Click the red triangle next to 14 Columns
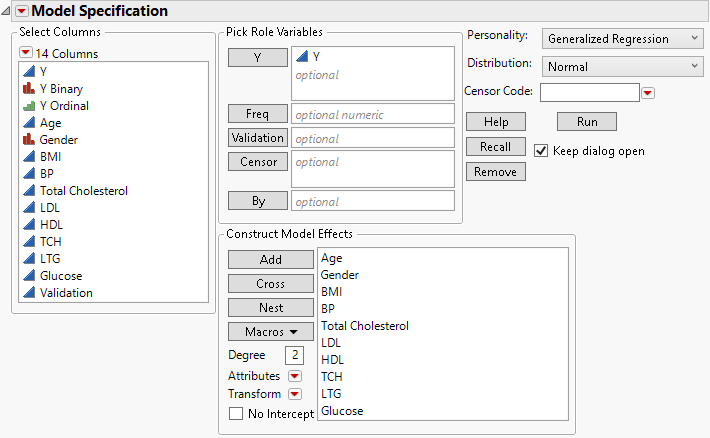 point(26,53)
